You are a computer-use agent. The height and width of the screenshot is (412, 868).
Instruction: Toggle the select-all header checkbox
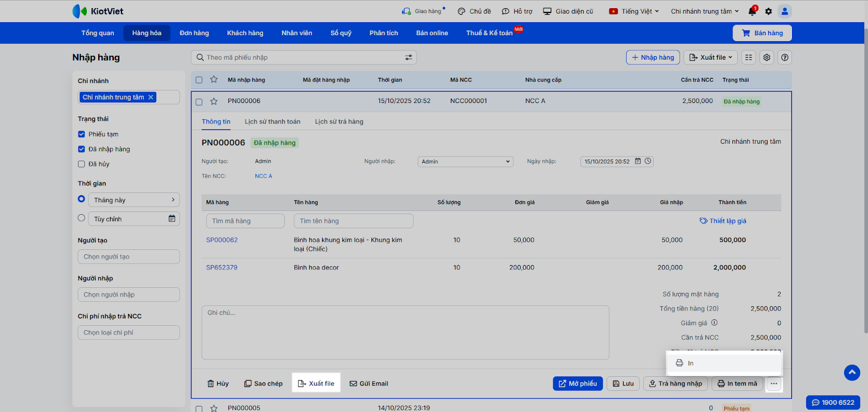199,80
